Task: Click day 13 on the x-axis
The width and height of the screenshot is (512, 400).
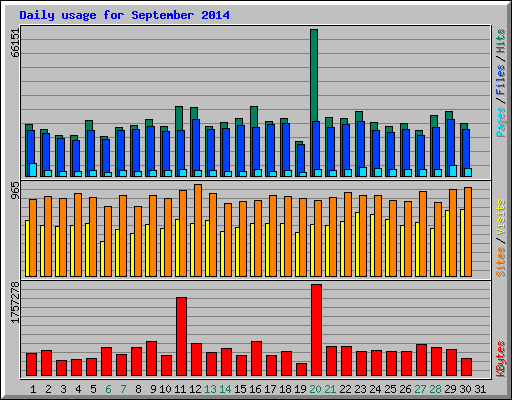Action: [x=210, y=389]
